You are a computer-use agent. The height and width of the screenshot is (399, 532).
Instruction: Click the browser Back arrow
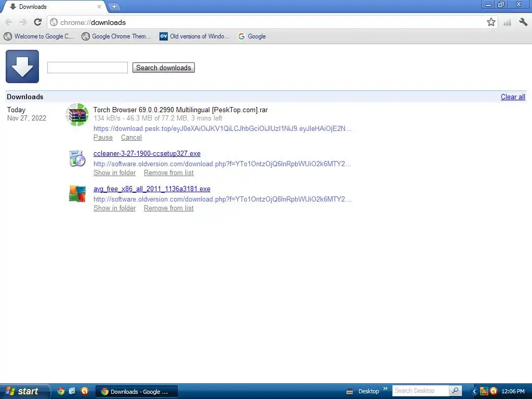tap(9, 22)
